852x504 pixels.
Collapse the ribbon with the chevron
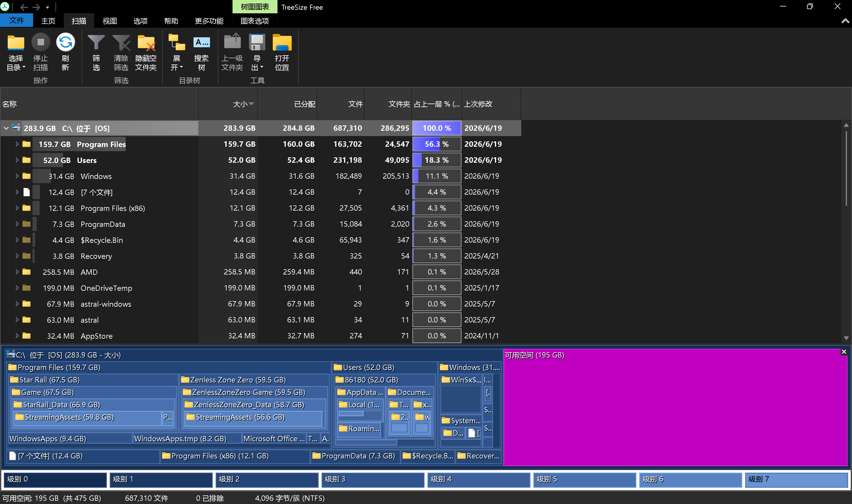845,21
